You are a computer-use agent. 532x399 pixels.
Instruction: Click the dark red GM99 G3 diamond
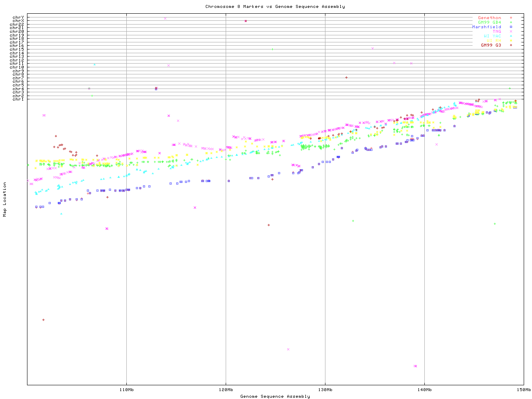511,45
